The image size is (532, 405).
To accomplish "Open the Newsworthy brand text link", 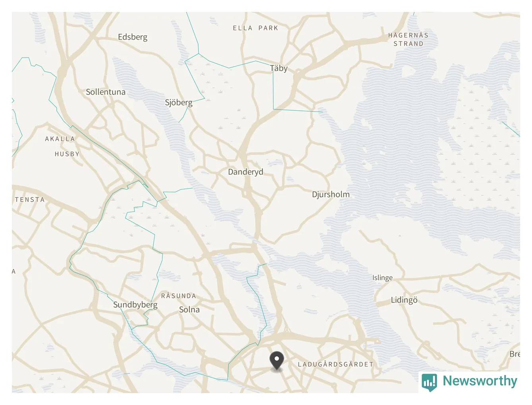I will pyautogui.click(x=480, y=381).
